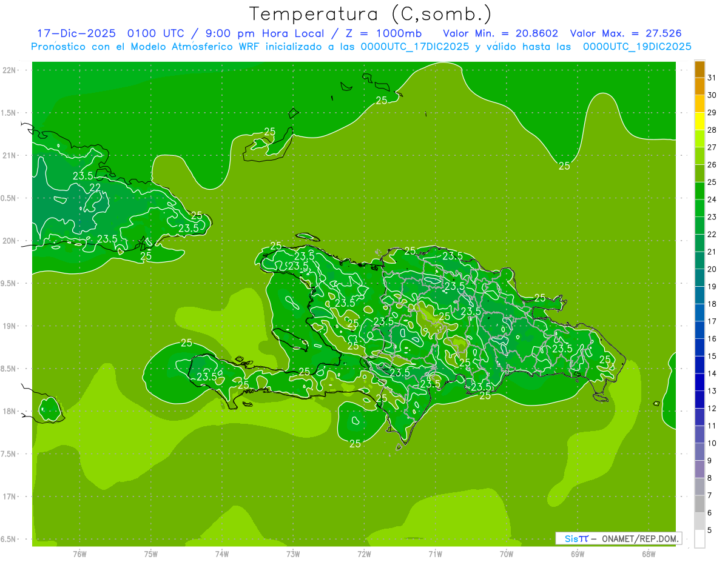Click the 22N latitude axis label
This screenshot has width=728, height=562.
(10, 70)
